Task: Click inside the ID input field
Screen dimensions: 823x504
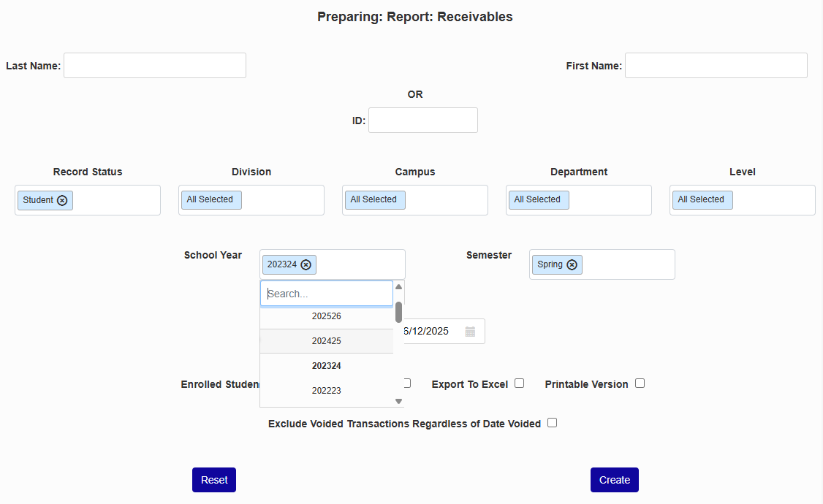Action: click(x=422, y=120)
